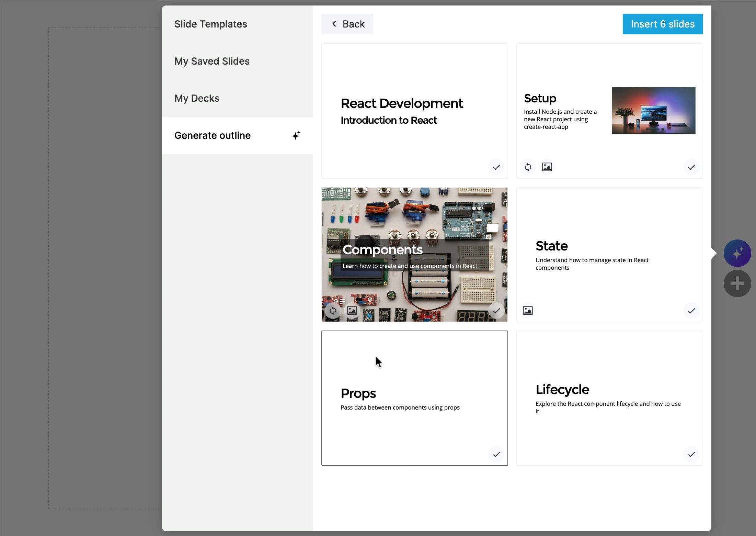Click the image icon on State slide
The width and height of the screenshot is (756, 536).
pos(528,311)
